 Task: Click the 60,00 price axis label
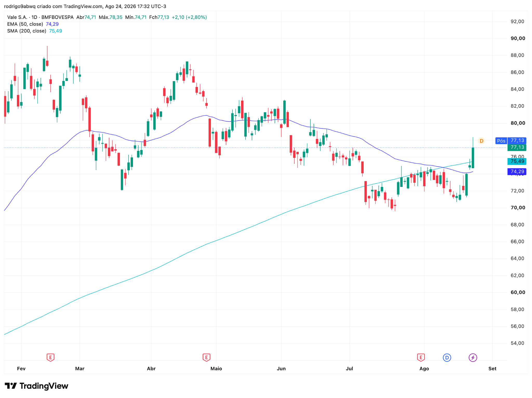pos(518,292)
